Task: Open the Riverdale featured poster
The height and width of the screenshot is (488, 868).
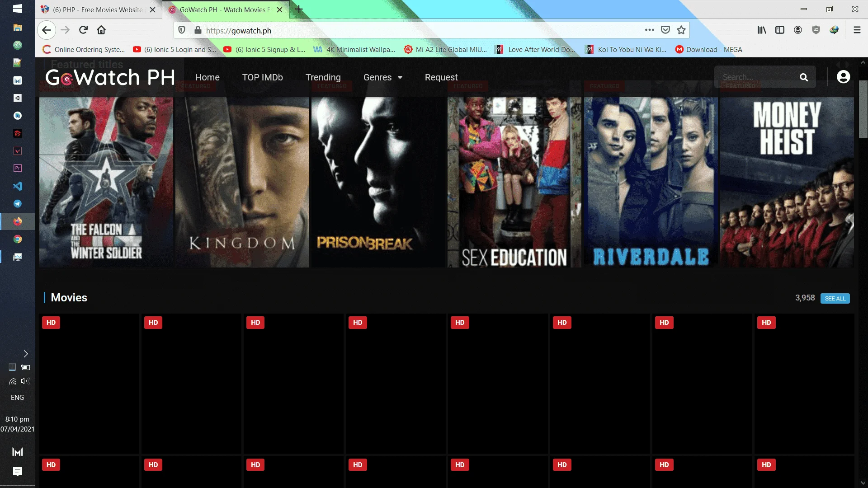Action: pos(651,182)
